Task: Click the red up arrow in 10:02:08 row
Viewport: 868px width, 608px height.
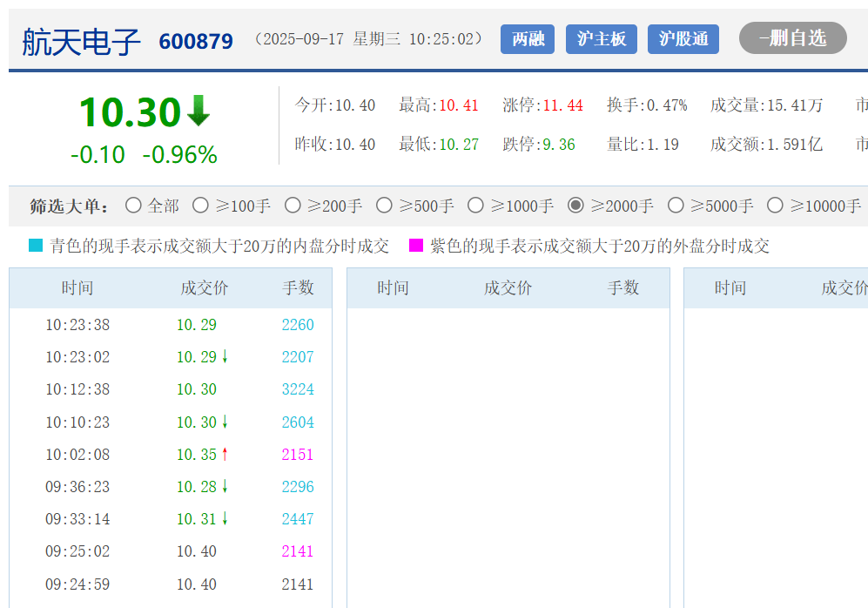Action: (x=225, y=454)
